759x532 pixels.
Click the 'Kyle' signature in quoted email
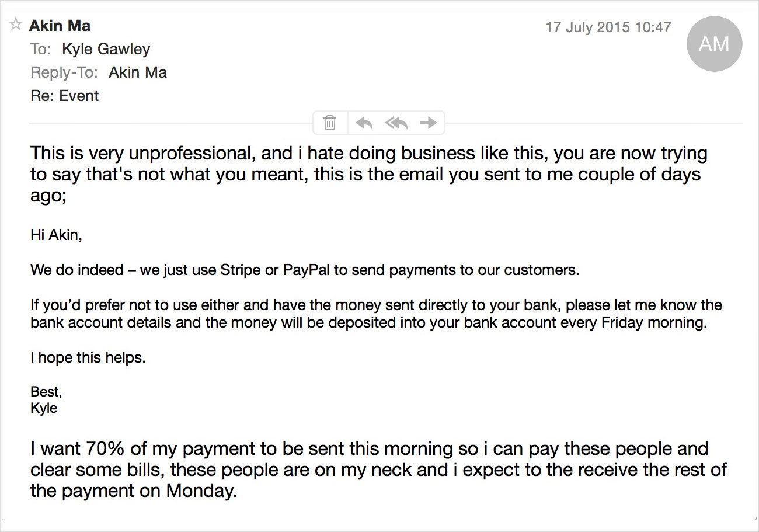pyautogui.click(x=44, y=408)
